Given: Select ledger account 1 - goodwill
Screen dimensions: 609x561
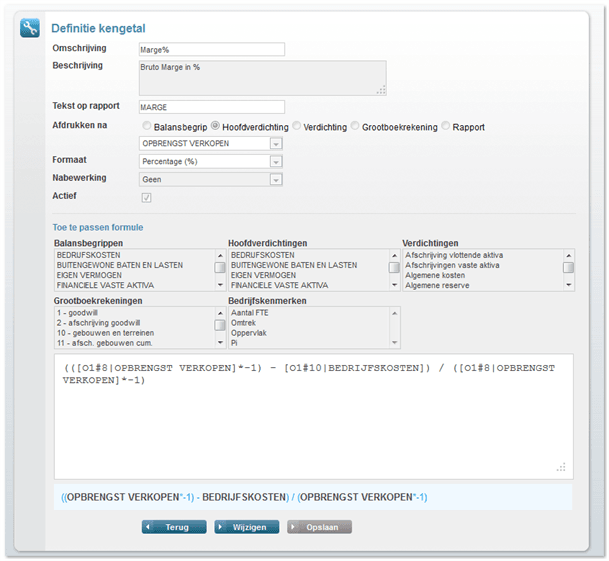Looking at the screenshot, I should 77,313.
